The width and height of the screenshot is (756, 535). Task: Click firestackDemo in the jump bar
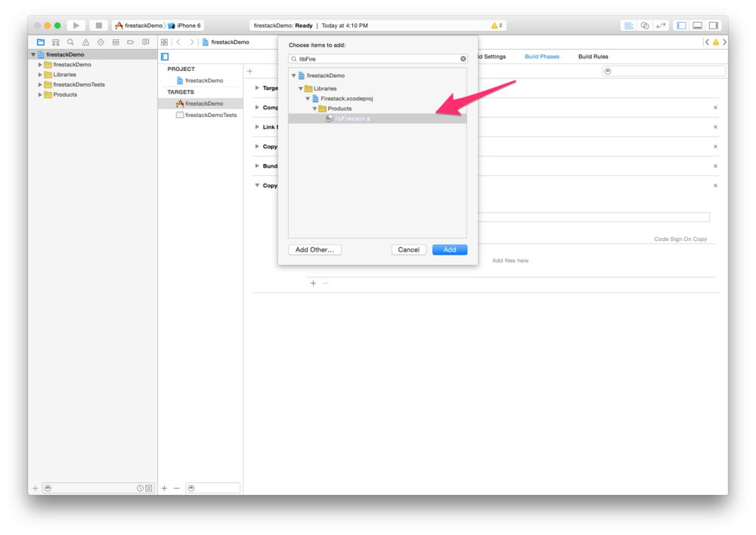(225, 42)
